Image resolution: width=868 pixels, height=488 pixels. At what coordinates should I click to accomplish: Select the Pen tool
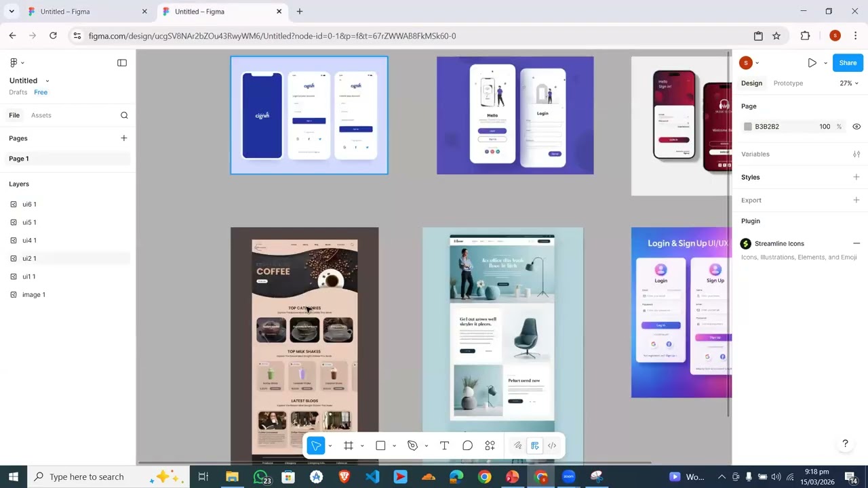(412, 445)
